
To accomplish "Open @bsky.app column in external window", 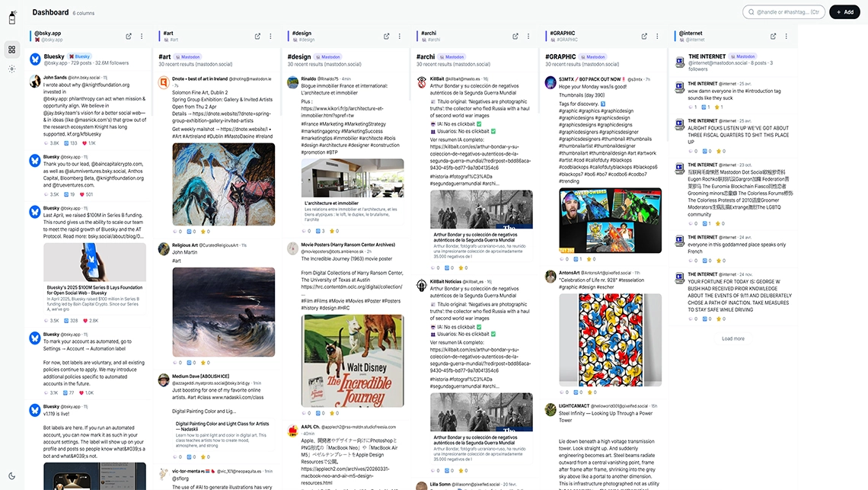I will [129, 36].
